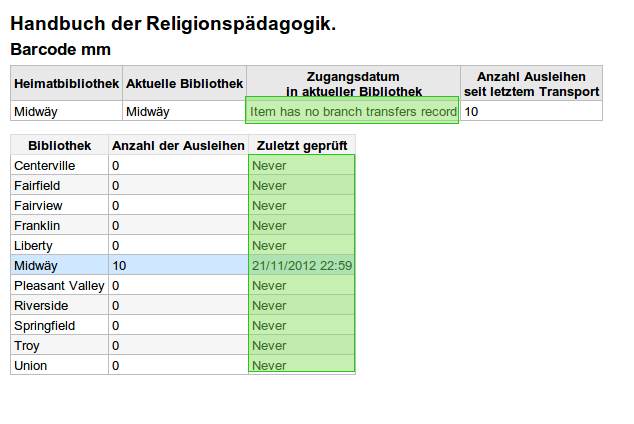This screenshot has width=634, height=424.
Task: Select the 'Item has no branch transfers record' cell
Action: [352, 111]
